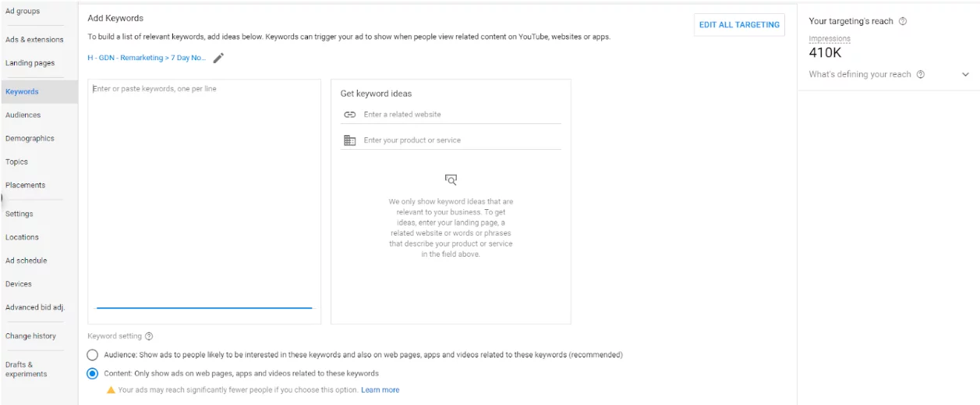Click the pencil edit icon beside ad group name
This screenshot has height=405, width=980.
tap(219, 58)
